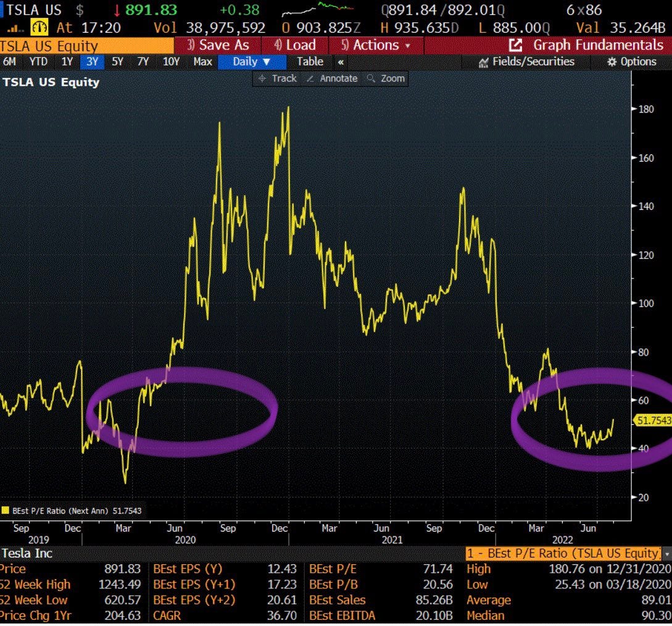
Task: Open the Daily periodicity dropdown
Action: tap(252, 62)
